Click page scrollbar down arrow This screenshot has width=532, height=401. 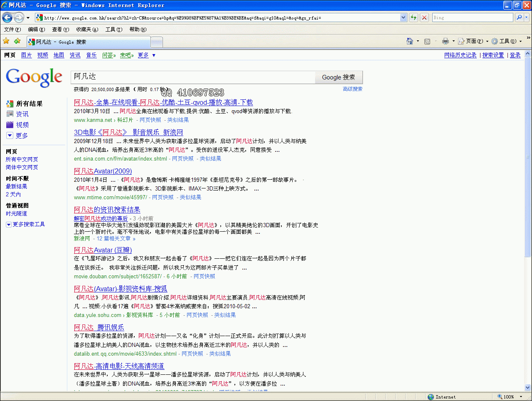[x=528, y=387]
